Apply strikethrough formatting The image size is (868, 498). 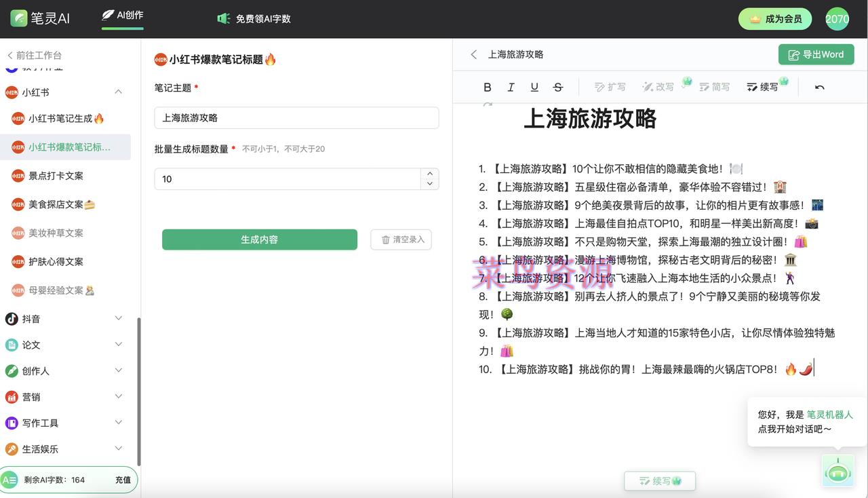tap(558, 87)
